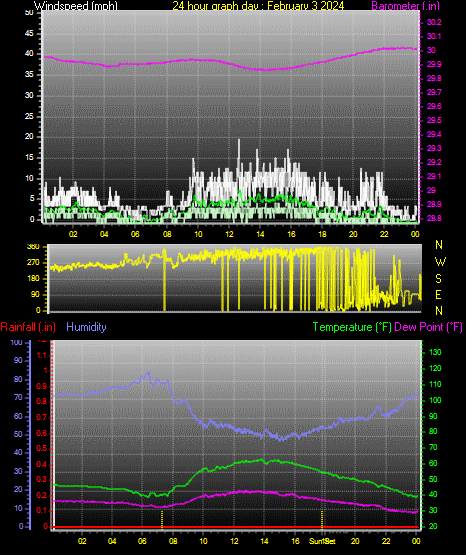Click the 130 temperature scale value
The width and height of the screenshot is (466, 555).
[436, 352]
